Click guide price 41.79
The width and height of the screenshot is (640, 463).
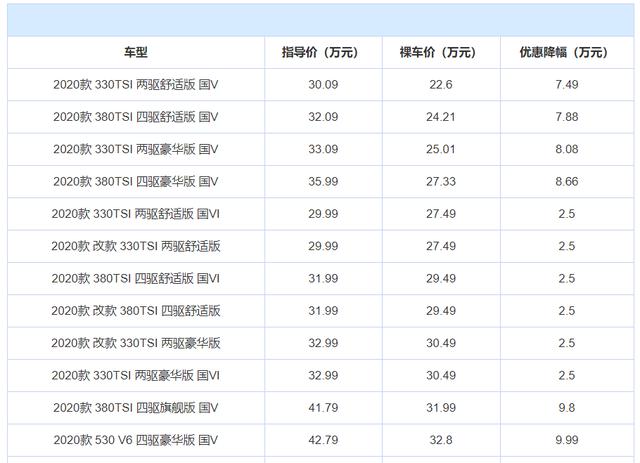[323, 407]
